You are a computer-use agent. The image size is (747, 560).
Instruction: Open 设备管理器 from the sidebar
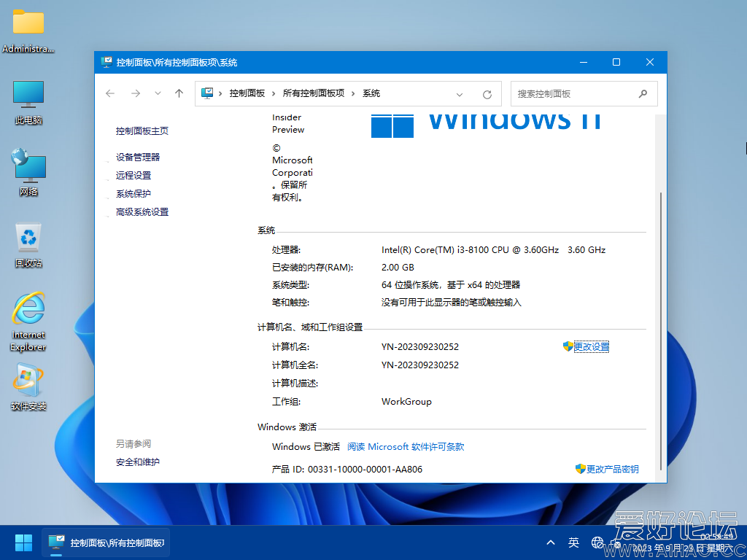coord(137,157)
